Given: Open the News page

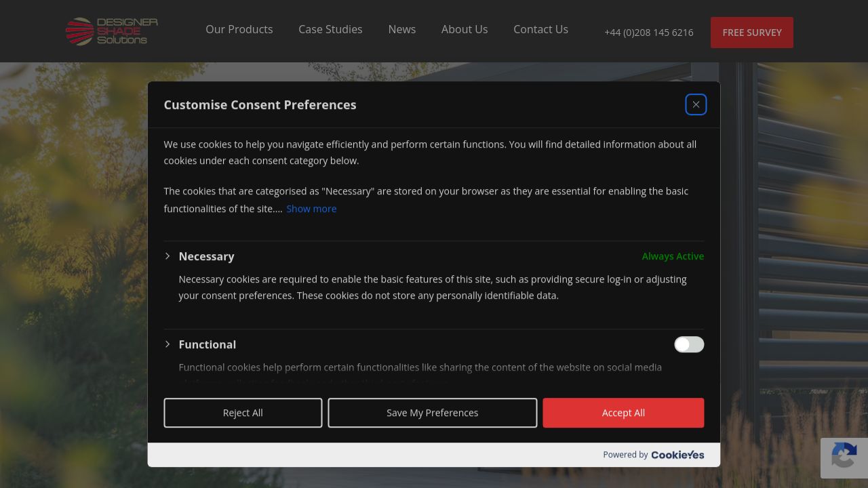Looking at the screenshot, I should (402, 29).
